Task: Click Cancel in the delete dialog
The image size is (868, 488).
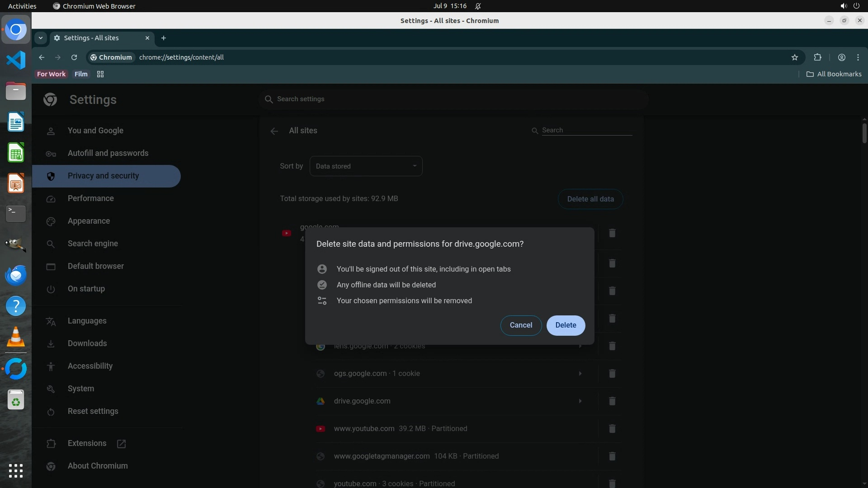Action: (x=521, y=325)
